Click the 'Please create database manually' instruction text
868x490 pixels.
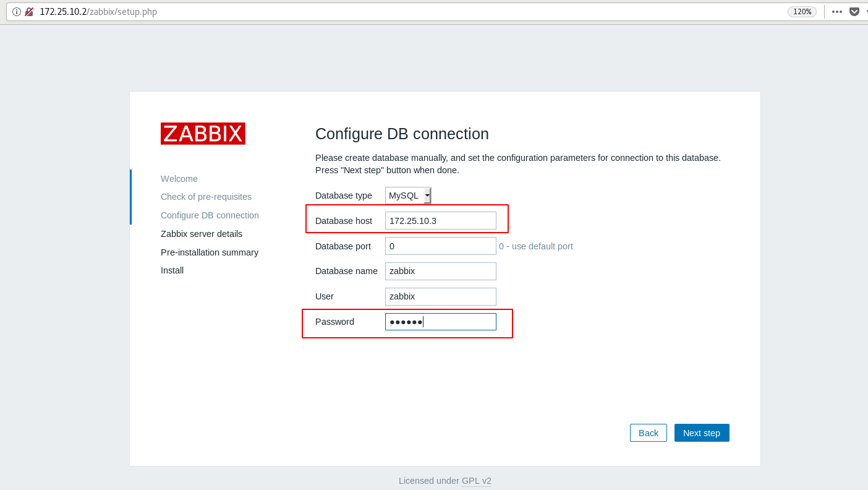pos(518,164)
